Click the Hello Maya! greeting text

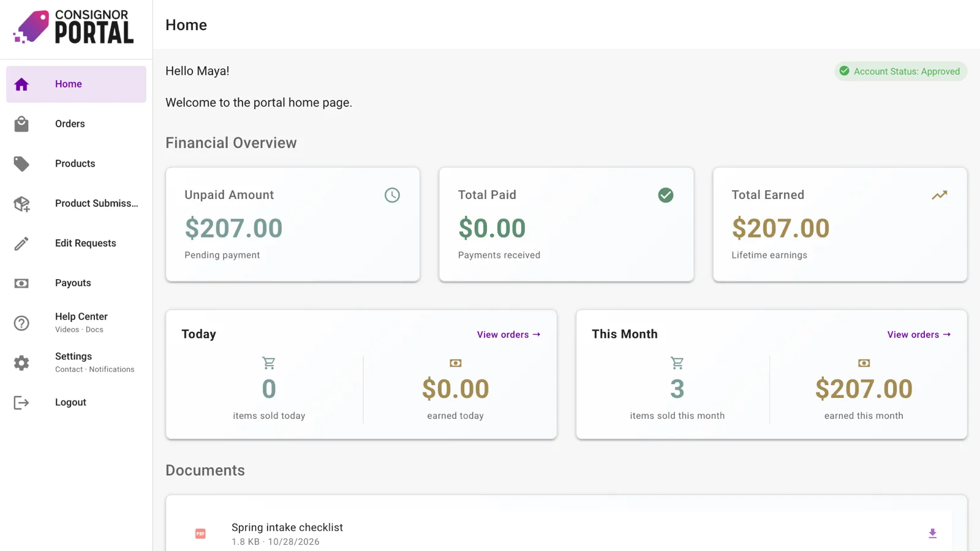(x=197, y=71)
